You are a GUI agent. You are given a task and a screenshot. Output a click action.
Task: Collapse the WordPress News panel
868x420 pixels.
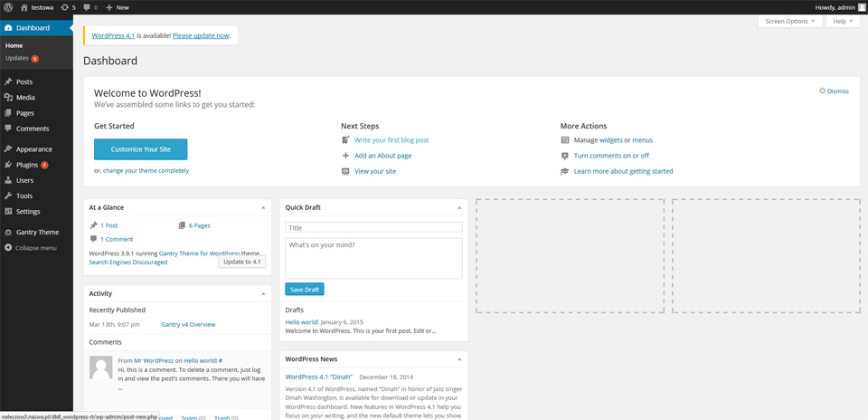point(459,359)
